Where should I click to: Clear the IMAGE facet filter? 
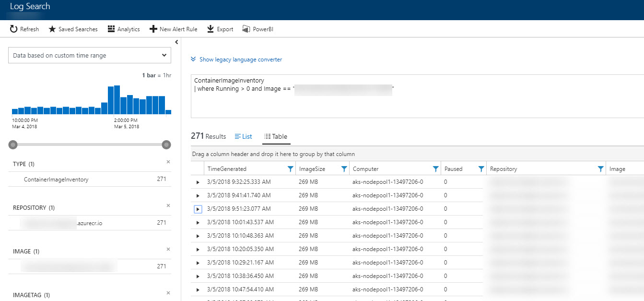click(x=168, y=249)
